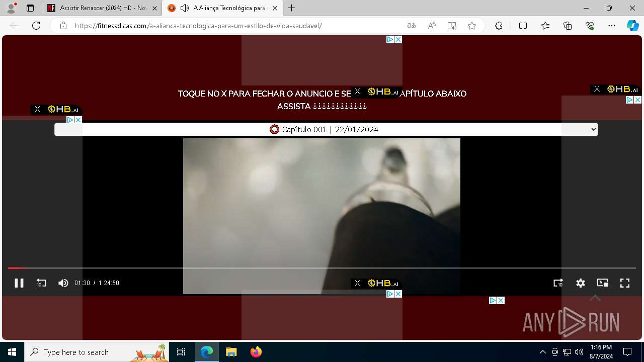Open network status in tray
Viewport: 644px width, 362px height.
pos(567,352)
